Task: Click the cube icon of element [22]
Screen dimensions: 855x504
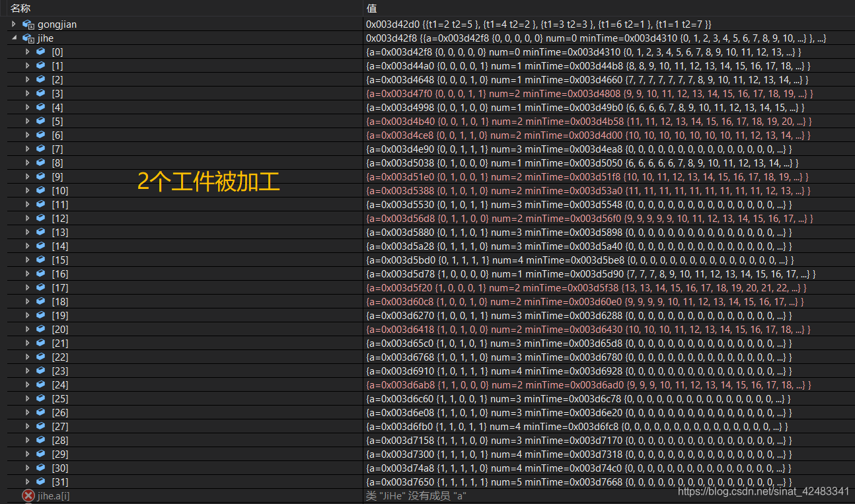Action: tap(41, 357)
